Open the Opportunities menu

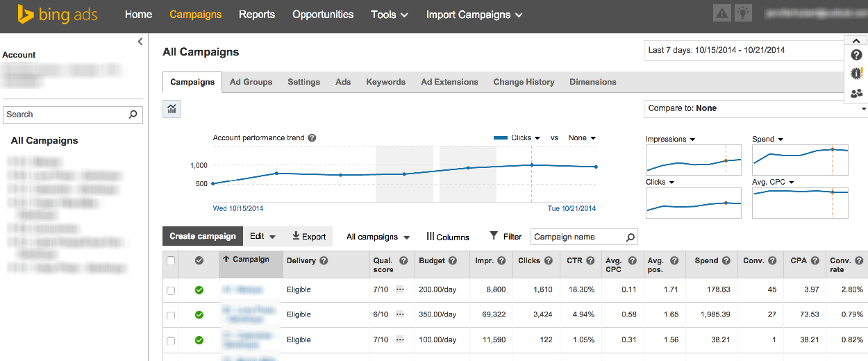pyautogui.click(x=323, y=14)
